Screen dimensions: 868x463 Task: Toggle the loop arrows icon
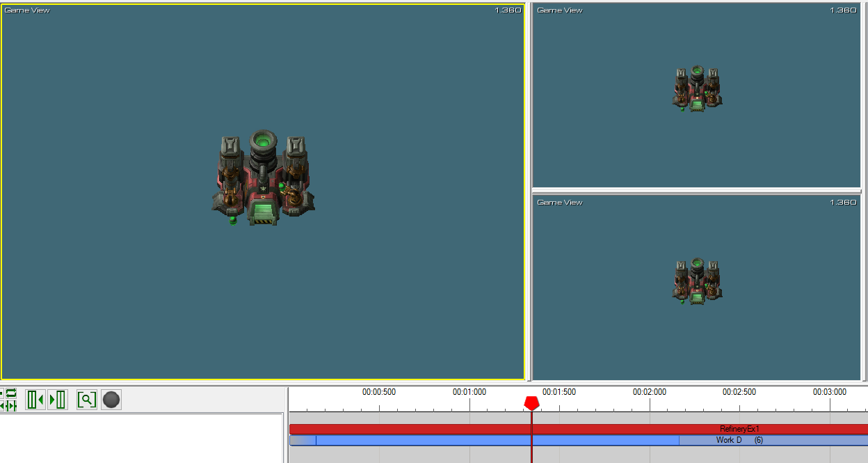(10, 393)
